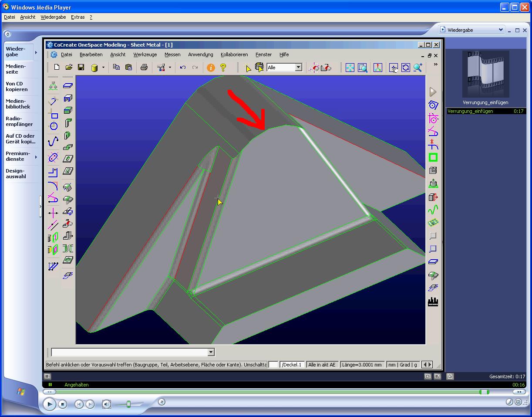Image resolution: width=532 pixels, height=417 pixels.
Task: Open the Media Player Datei menu
Action: click(10, 17)
